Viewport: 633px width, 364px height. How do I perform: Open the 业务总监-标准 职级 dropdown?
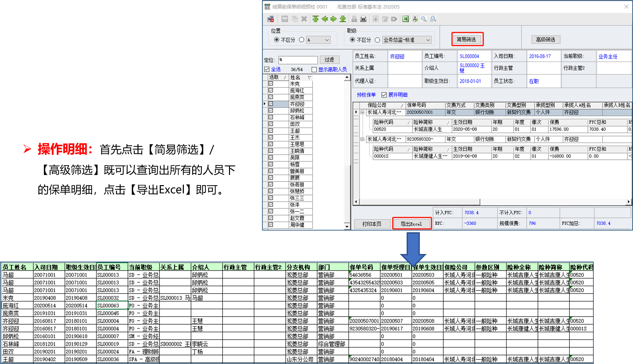pyautogui.click(x=407, y=40)
